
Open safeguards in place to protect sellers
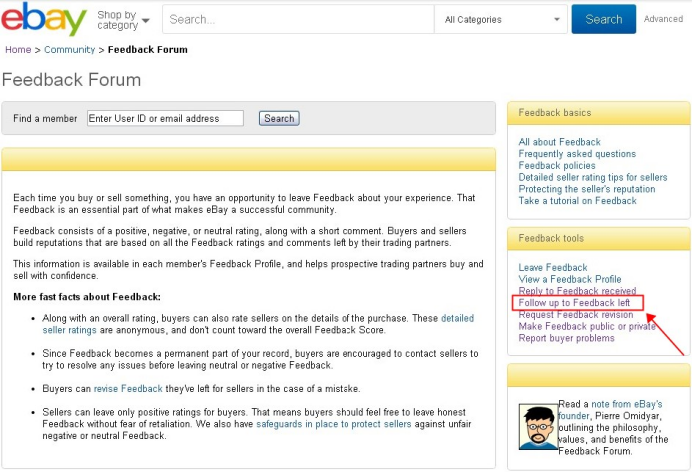tap(318, 423)
